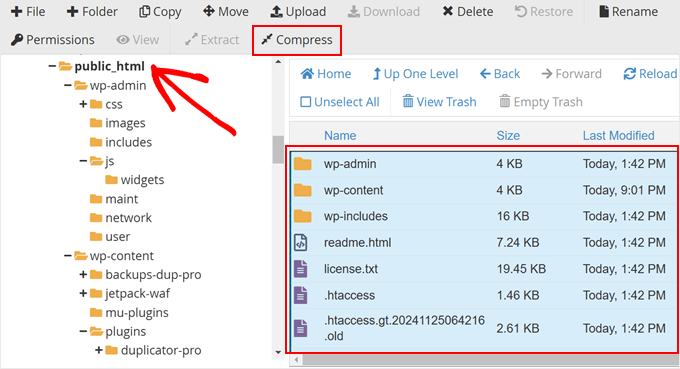This screenshot has width=680, height=369.
Task: Create a new file with File button
Action: [x=28, y=12]
